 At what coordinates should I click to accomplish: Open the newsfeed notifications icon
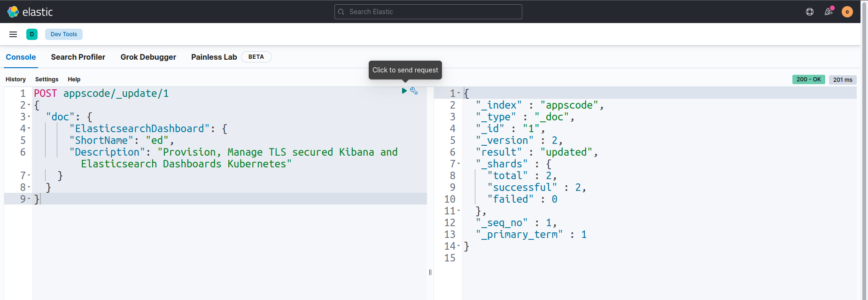tap(829, 12)
